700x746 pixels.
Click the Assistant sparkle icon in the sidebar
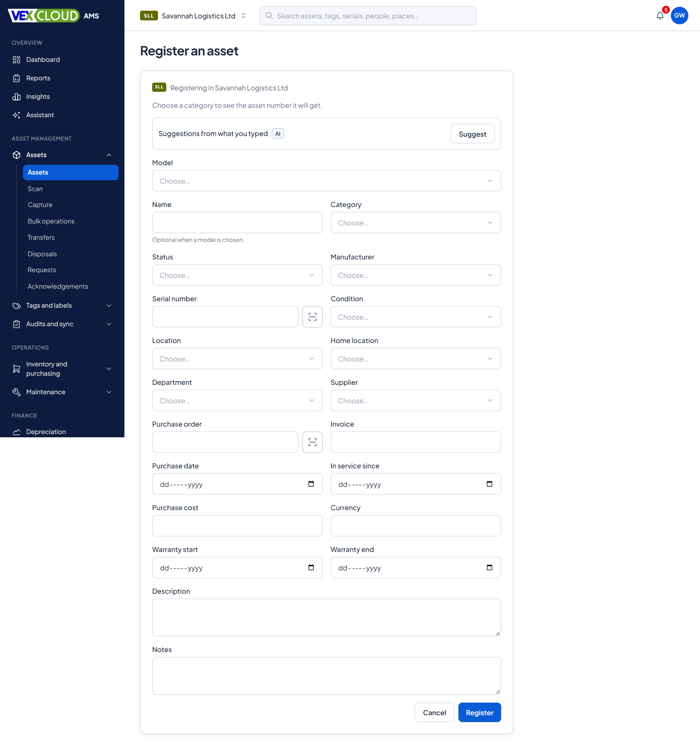[17, 115]
